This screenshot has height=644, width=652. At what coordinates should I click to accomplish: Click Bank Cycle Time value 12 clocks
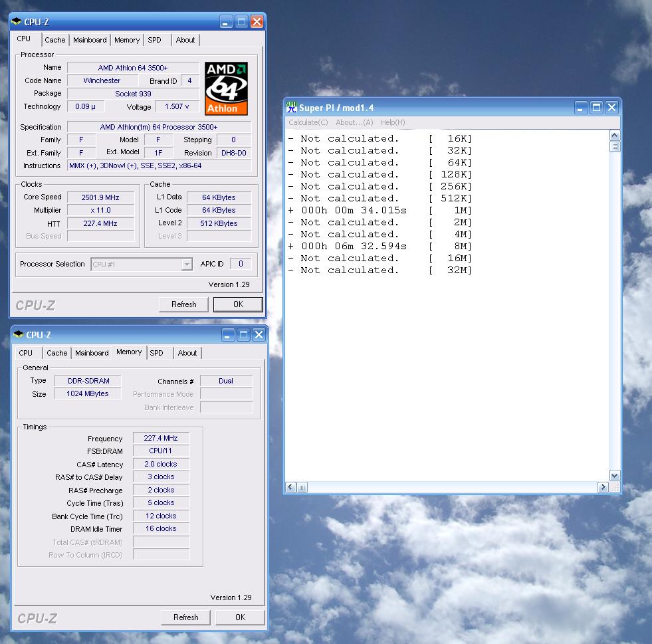click(161, 516)
